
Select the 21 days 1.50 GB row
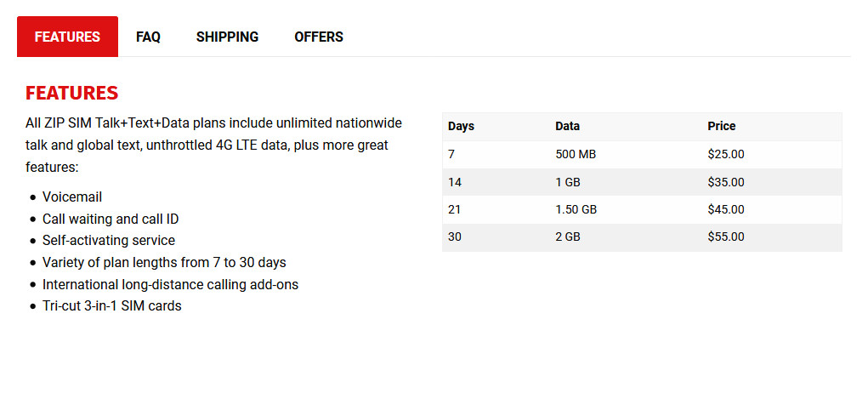click(x=642, y=210)
